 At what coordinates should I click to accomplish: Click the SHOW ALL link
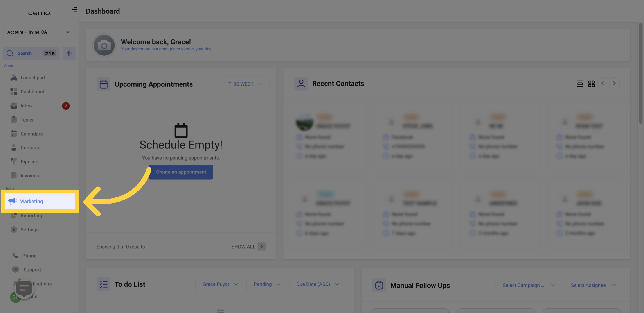[x=243, y=247]
